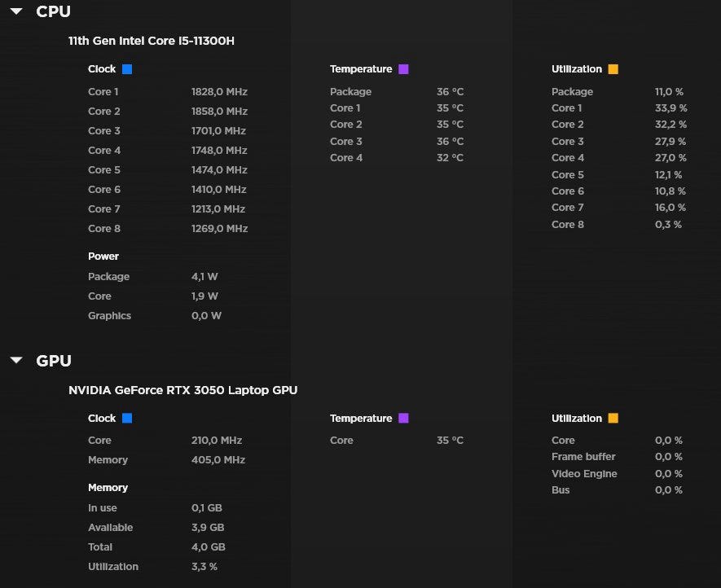Select the GPU Memory section heading
721x588 pixels.
click(x=108, y=488)
